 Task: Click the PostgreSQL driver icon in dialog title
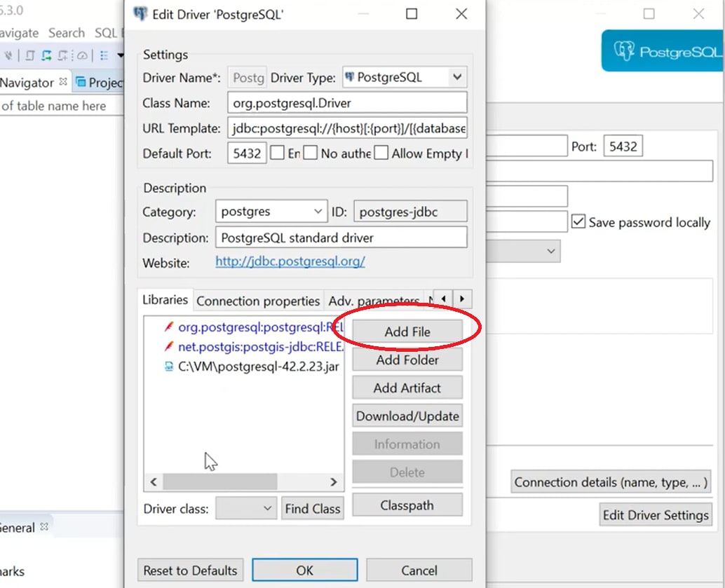point(140,13)
